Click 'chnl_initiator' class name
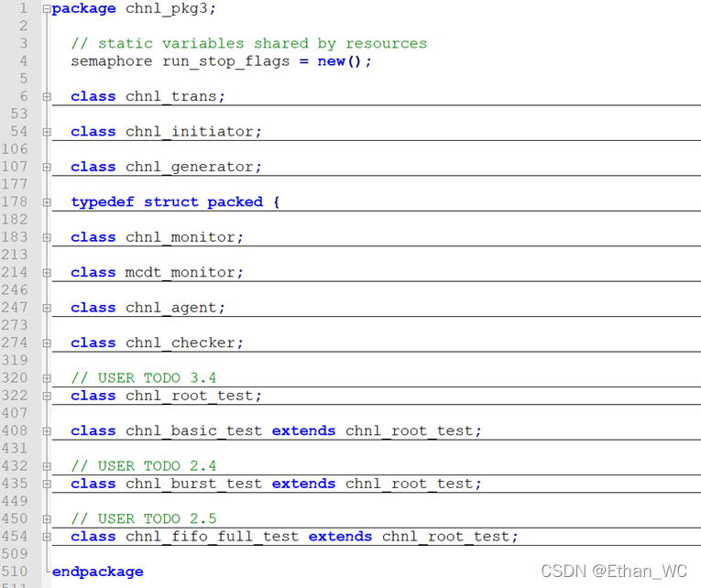The image size is (701, 588). point(189,132)
